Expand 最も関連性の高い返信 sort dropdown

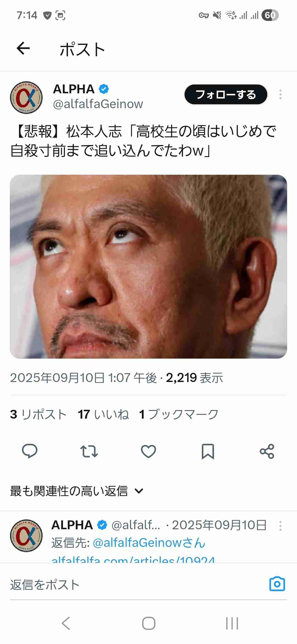[x=77, y=491]
